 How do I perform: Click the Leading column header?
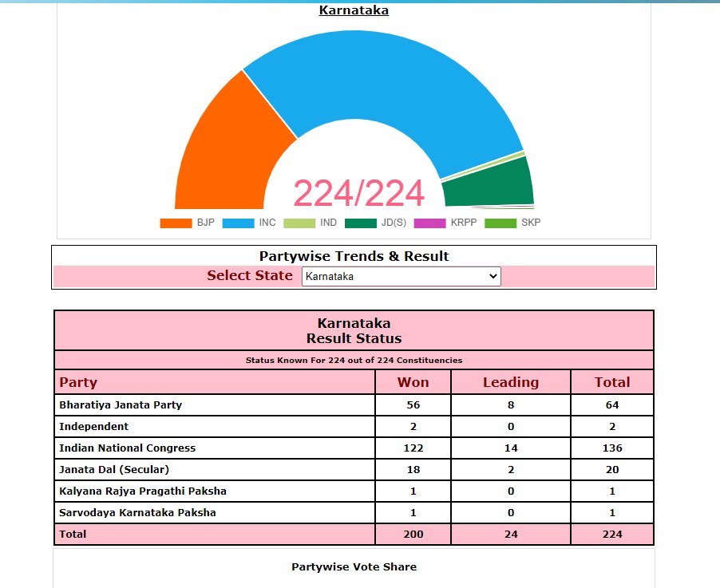(511, 382)
